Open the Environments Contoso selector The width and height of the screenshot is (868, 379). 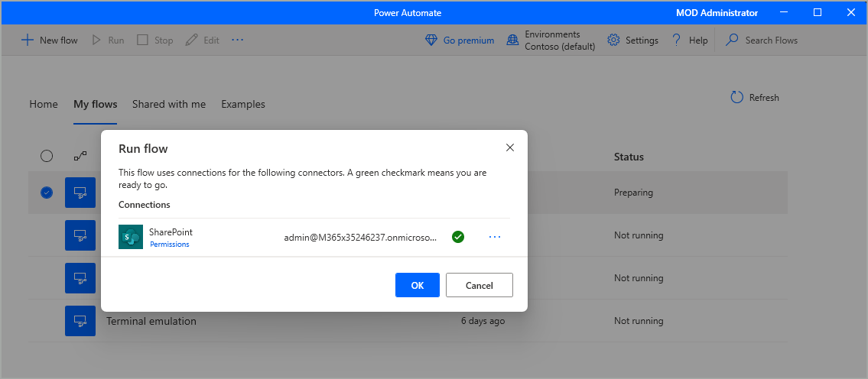[551, 40]
